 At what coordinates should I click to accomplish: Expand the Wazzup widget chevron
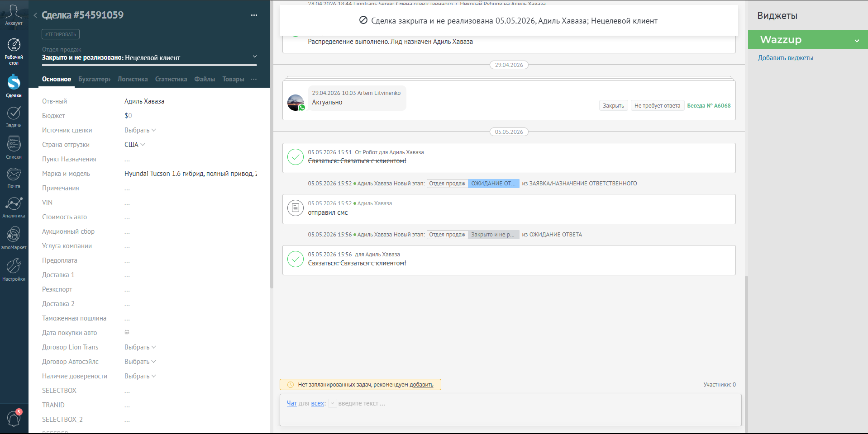pyautogui.click(x=857, y=41)
